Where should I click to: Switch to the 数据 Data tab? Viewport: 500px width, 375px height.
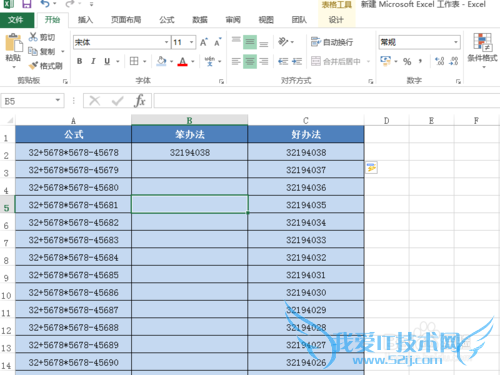[200, 20]
